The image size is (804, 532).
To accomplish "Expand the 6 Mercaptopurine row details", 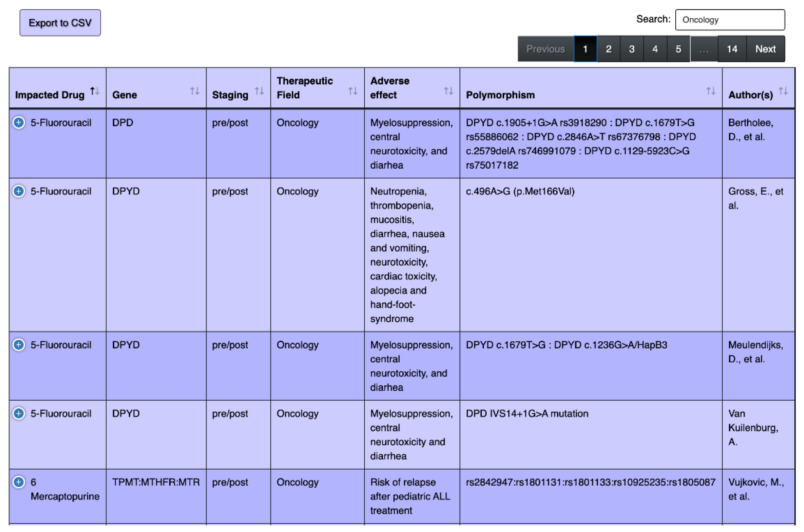I will click(x=19, y=482).
